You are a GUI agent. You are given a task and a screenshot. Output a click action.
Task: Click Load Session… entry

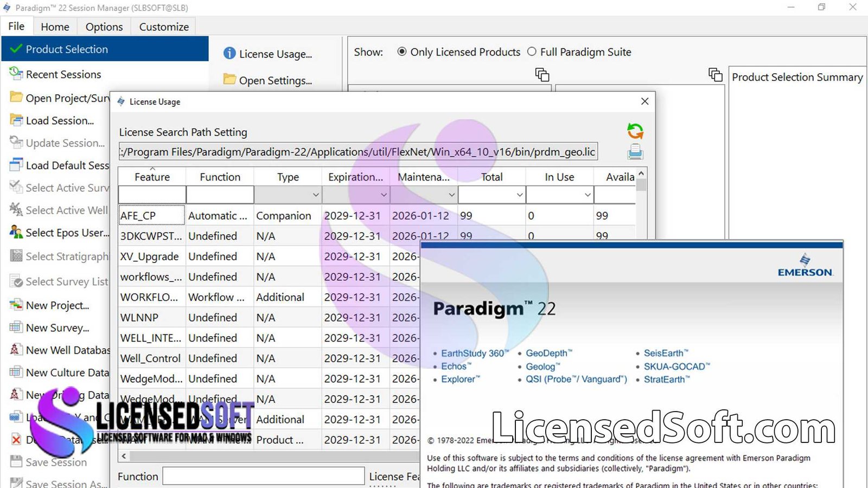pyautogui.click(x=60, y=120)
